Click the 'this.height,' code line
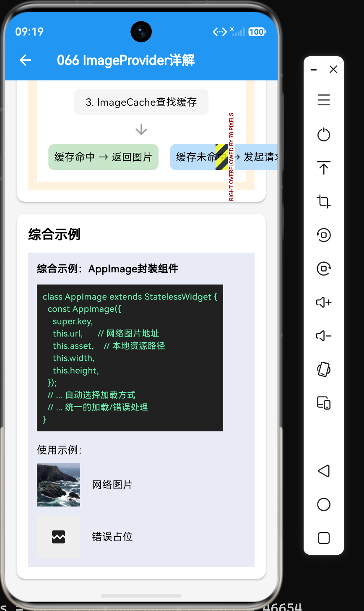This screenshot has height=611, width=364. 75,371
